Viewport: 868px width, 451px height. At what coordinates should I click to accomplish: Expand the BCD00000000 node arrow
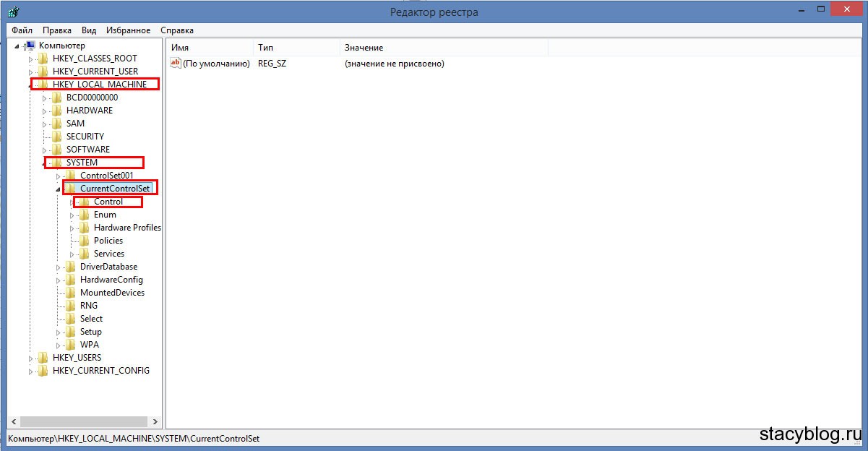44,98
